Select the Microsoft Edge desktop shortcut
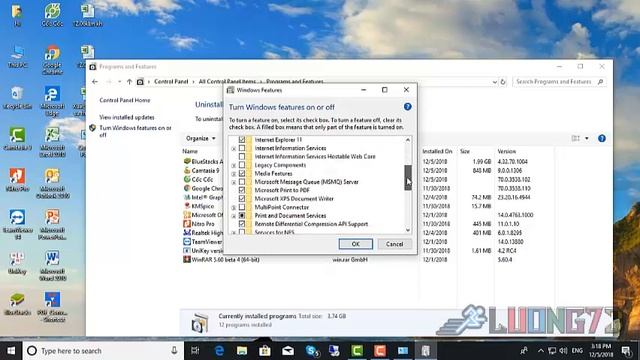640x360 pixels. click(x=52, y=101)
